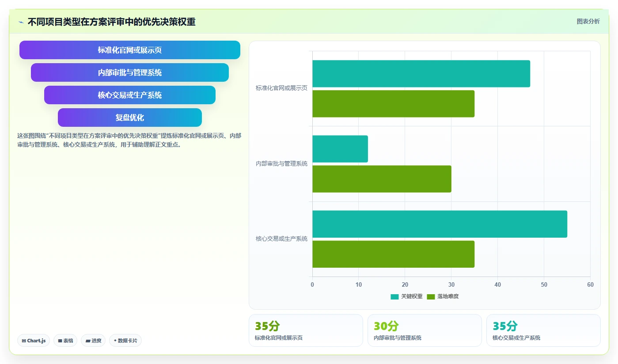
Task: Click the teal 关键权重 bar for 内部审批与管理系统
Action: [x=340, y=149]
